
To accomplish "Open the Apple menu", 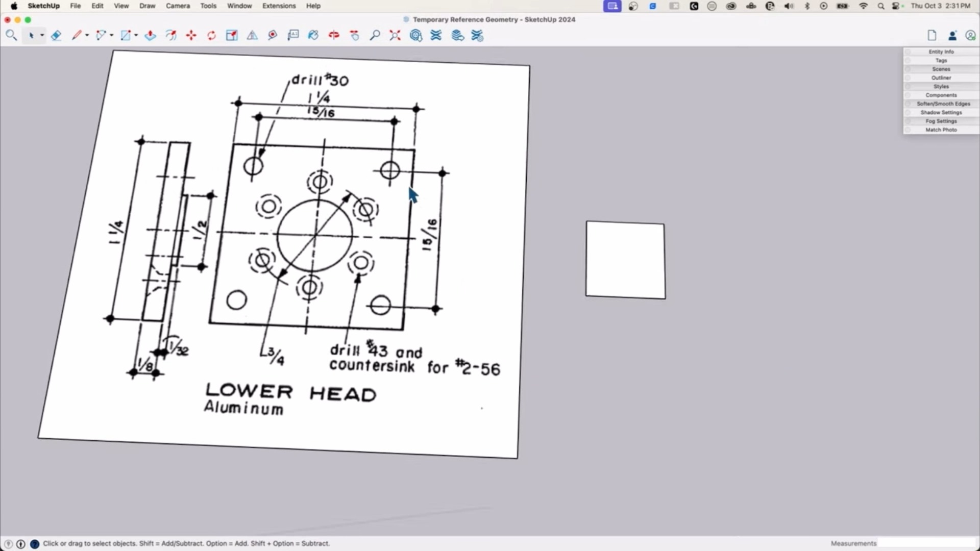I will tap(14, 6).
